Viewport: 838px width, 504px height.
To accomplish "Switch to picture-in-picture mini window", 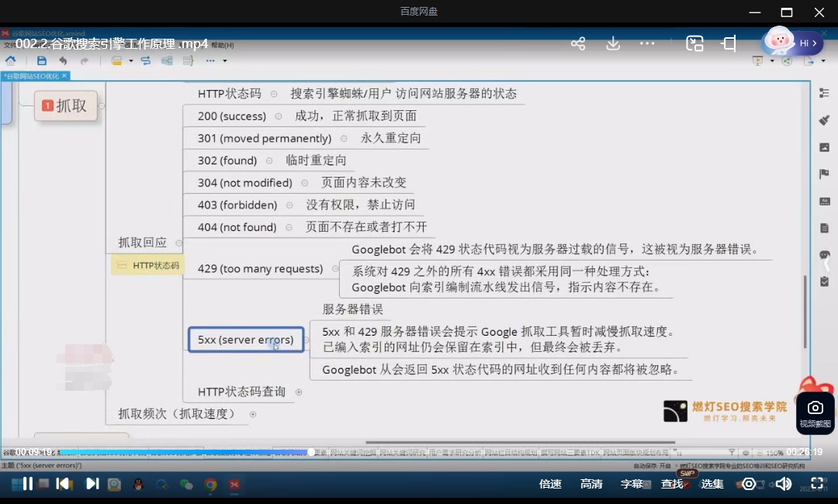I will (x=694, y=43).
